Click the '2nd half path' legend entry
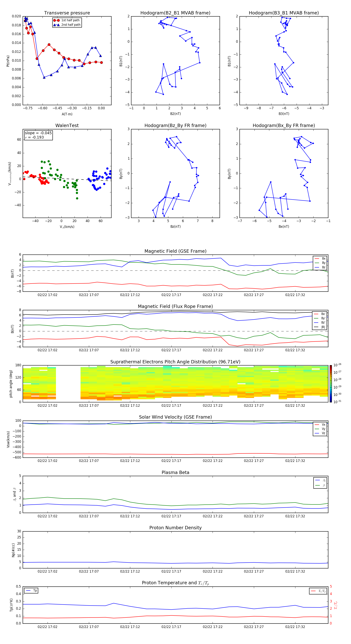351x644 pixels. coord(67,25)
